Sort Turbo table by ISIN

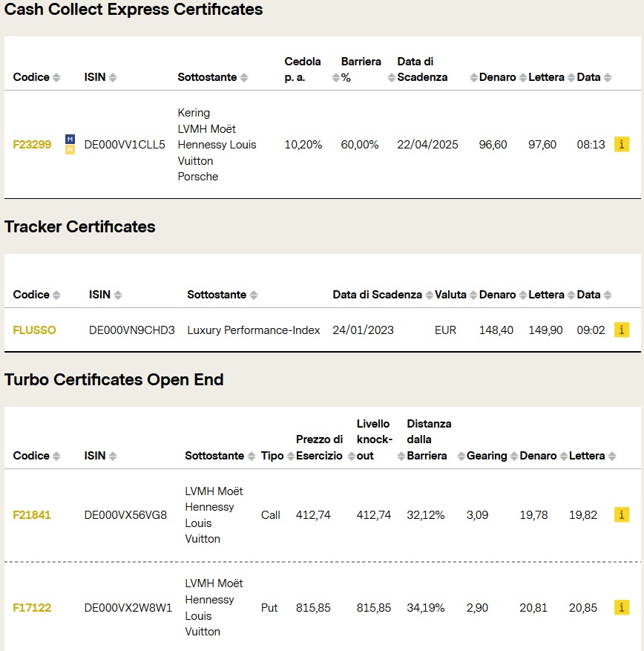(113, 457)
